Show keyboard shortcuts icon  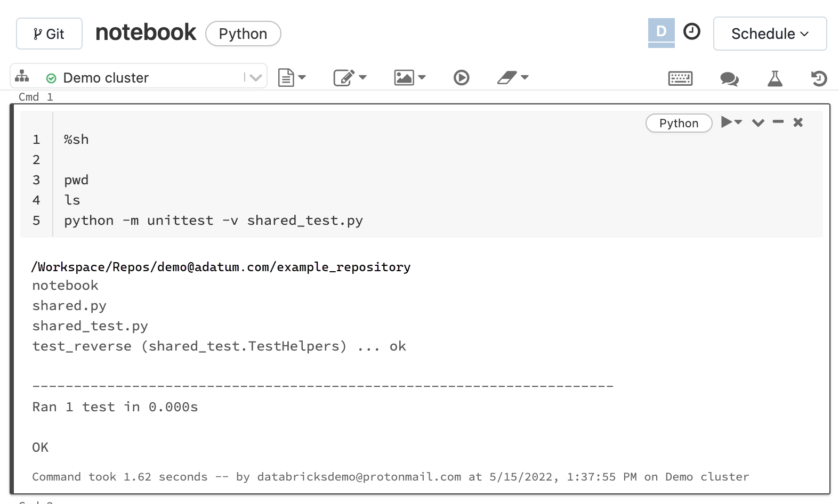[680, 79]
